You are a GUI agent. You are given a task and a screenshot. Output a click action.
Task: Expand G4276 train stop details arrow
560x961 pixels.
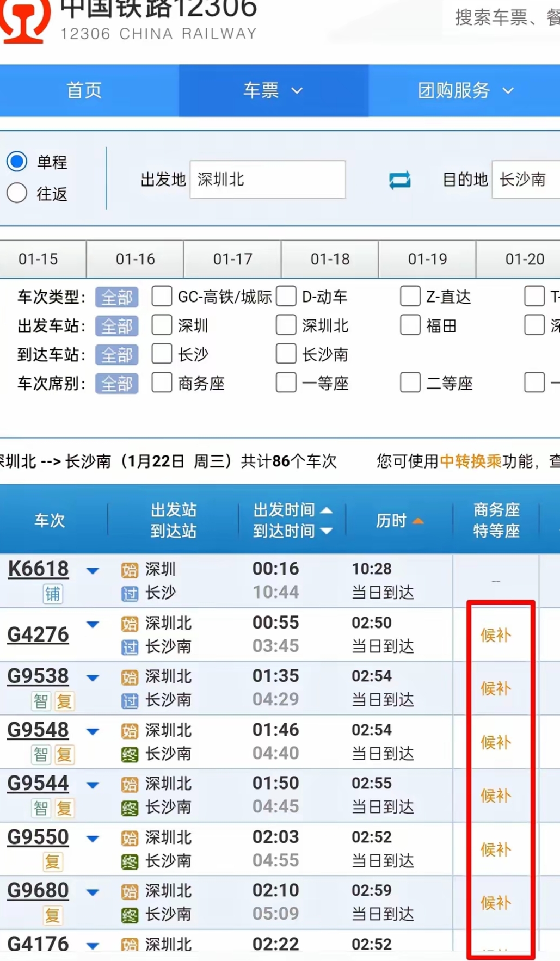click(93, 625)
